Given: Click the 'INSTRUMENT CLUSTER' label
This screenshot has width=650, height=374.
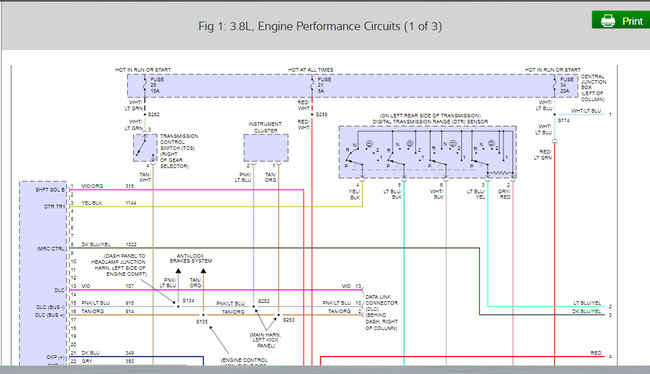Looking at the screenshot, I should [x=265, y=127].
